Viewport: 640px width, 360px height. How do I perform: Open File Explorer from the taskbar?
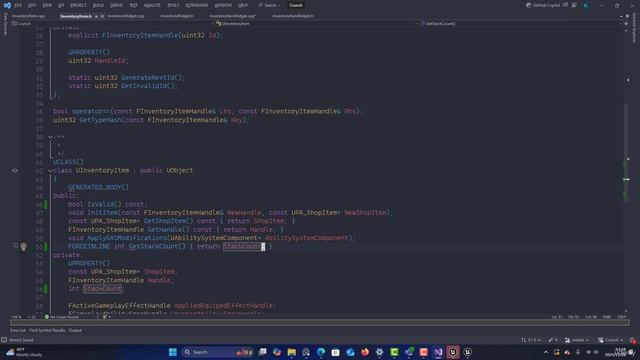[x=291, y=352]
